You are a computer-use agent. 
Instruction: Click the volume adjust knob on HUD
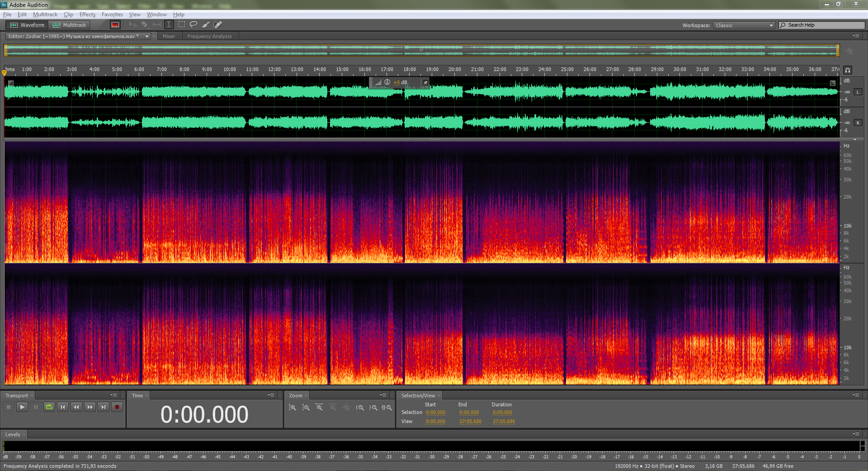387,82
